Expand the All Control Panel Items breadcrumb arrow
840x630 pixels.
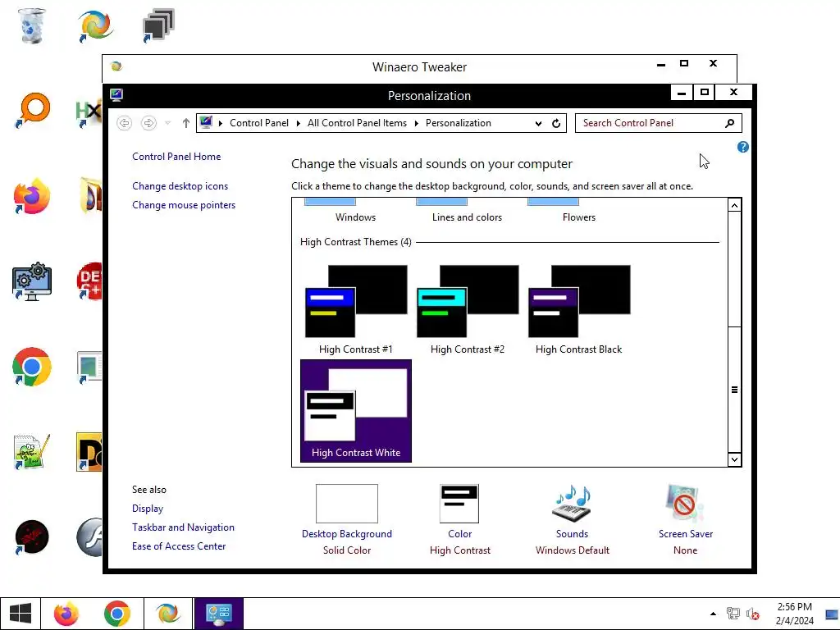[x=416, y=123]
